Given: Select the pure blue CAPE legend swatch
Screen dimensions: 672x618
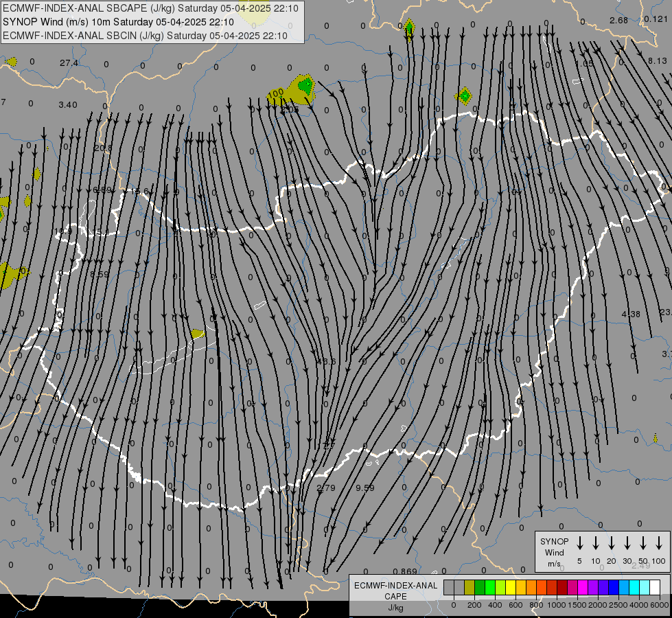Looking at the screenshot, I should click(x=614, y=587).
